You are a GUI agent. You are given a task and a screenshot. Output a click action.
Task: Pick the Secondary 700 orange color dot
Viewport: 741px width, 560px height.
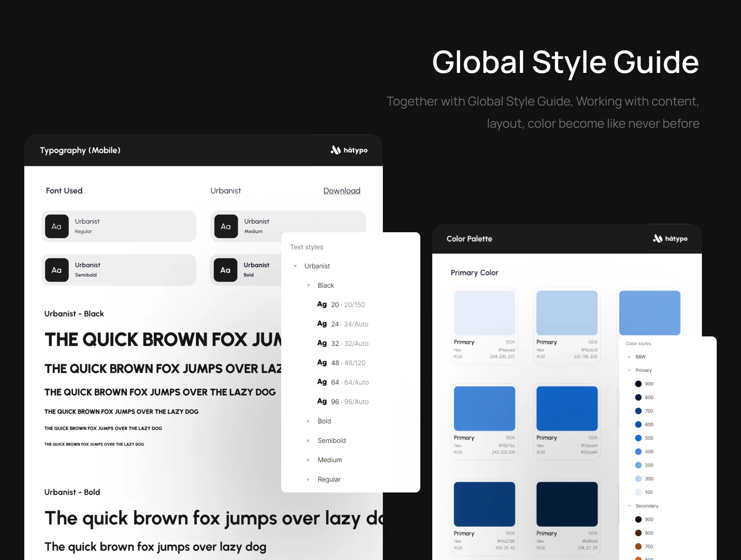coord(638,547)
